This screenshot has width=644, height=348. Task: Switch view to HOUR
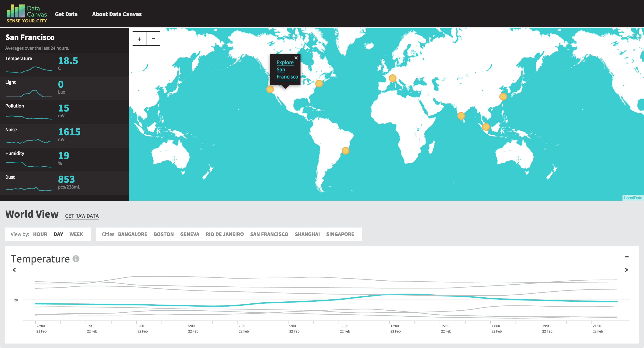[x=40, y=234]
